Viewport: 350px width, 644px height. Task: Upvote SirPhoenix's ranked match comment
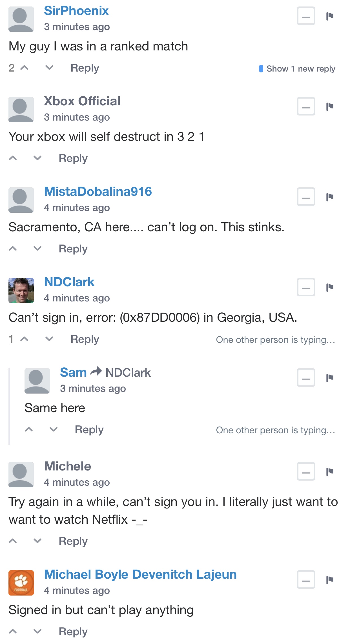25,68
